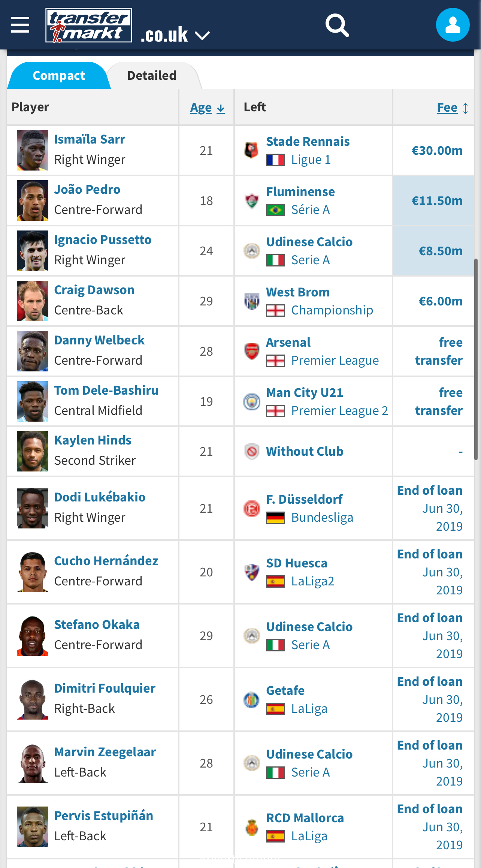Click the €11.50m fee for João Pedro
This screenshot has height=868, width=481.
437,201
